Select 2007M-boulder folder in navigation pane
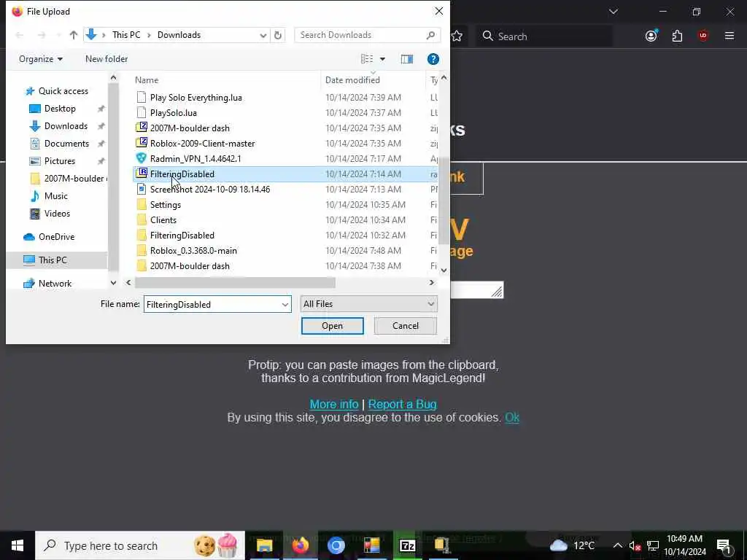Image resolution: width=747 pixels, height=560 pixels. [68, 179]
